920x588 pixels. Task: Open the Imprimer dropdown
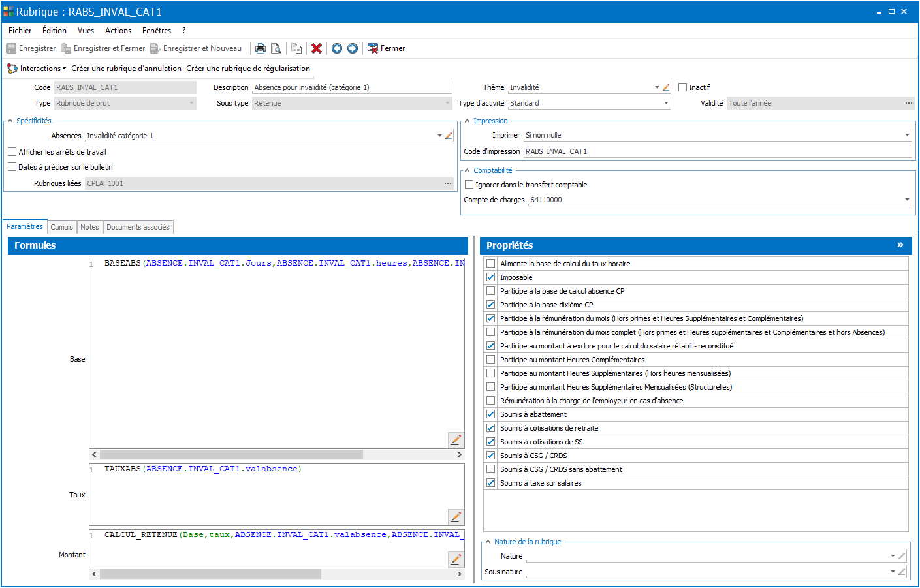point(907,135)
